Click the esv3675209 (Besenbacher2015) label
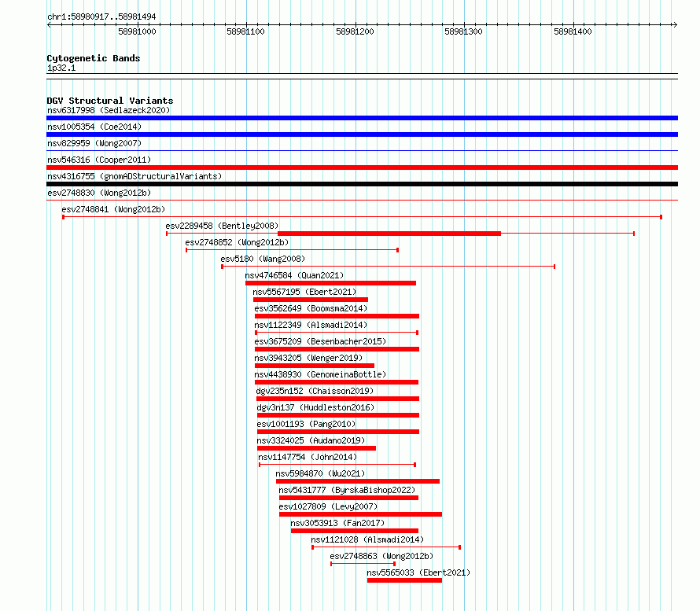Viewport: 700px width, 611px height. (x=320, y=341)
